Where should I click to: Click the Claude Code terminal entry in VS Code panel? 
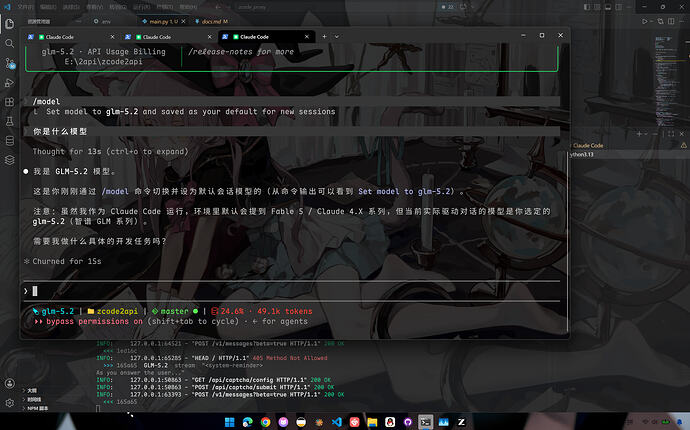point(588,145)
